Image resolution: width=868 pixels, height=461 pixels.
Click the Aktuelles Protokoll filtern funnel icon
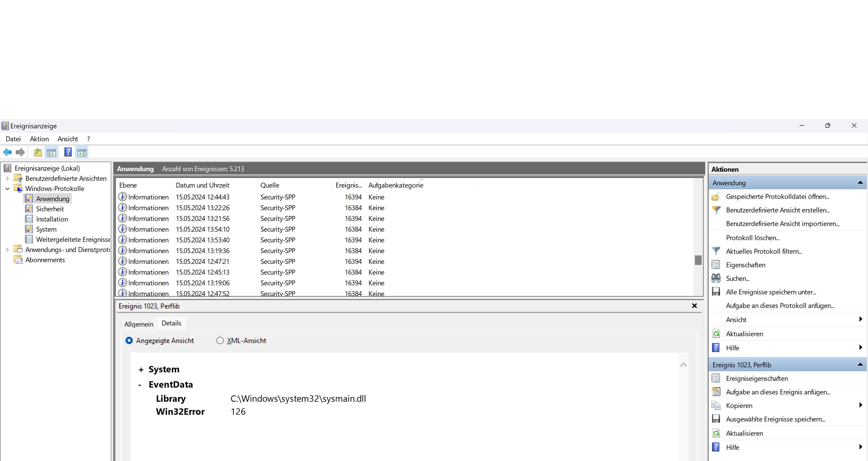[716, 251]
